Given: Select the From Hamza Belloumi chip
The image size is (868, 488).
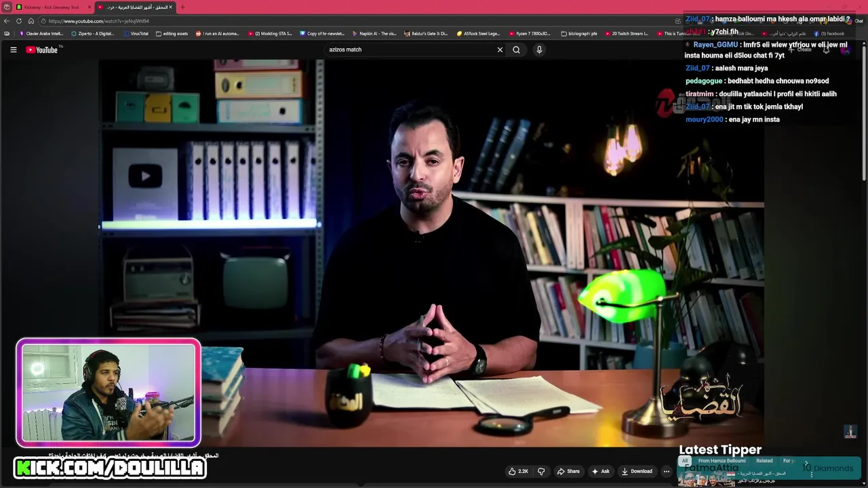Looking at the screenshot, I should click(x=722, y=461).
